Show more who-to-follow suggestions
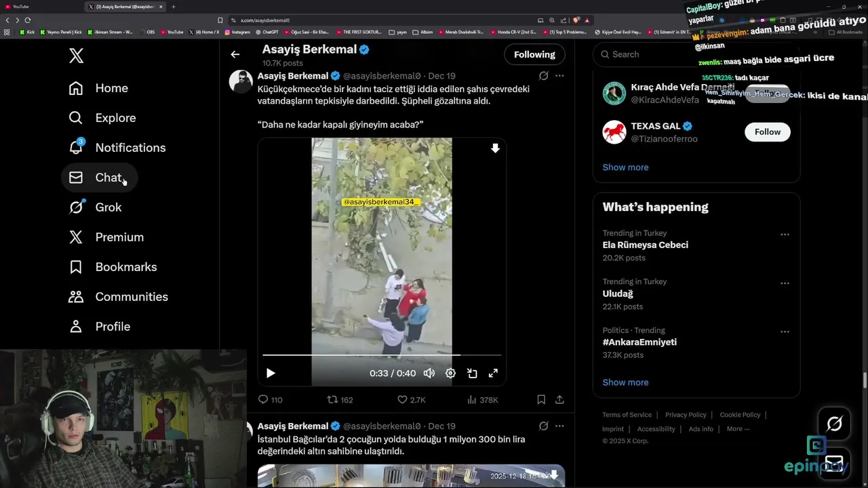Viewport: 868px width, 488px height. coord(625,167)
